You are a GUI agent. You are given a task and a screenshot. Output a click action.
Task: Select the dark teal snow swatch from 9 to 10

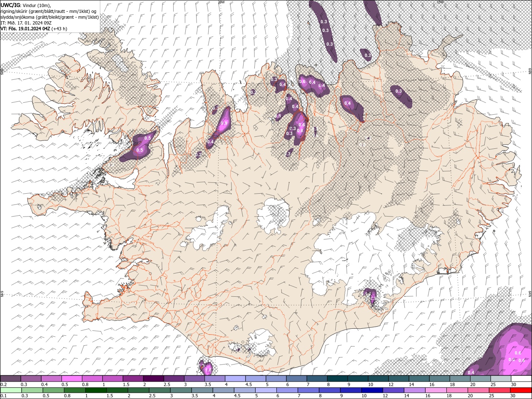(x=358, y=379)
